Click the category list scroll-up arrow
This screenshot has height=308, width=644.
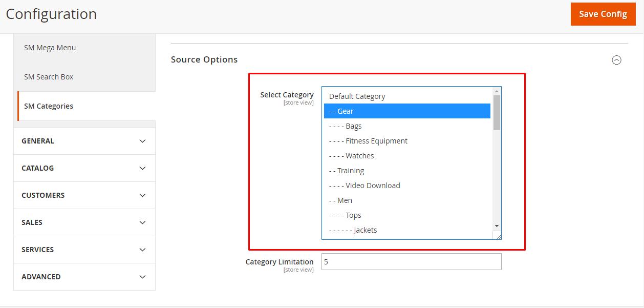pos(497,91)
